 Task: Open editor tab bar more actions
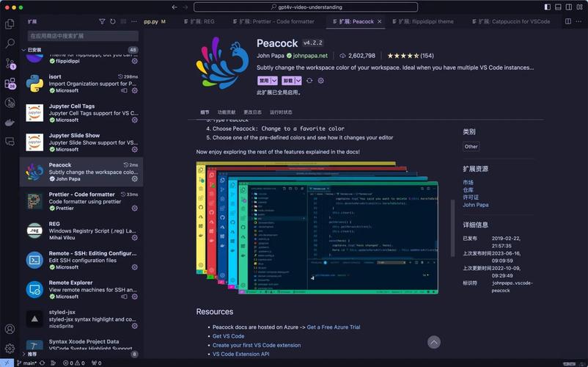578,22
